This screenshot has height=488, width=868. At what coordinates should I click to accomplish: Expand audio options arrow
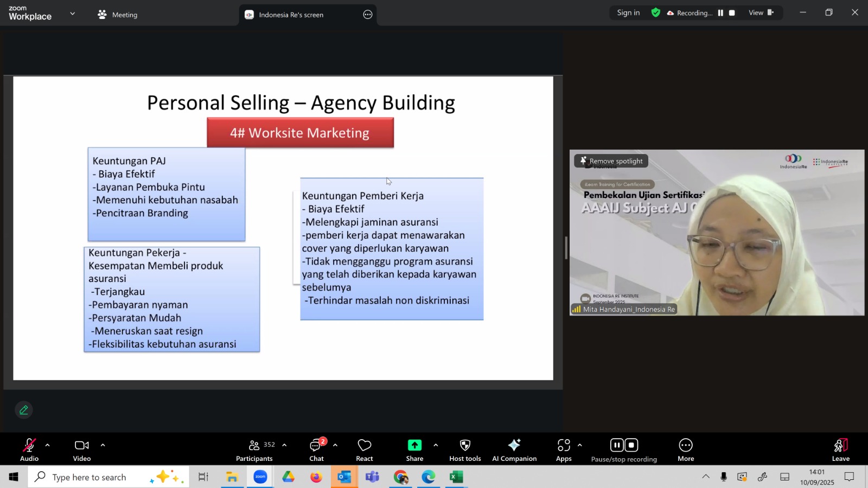pyautogui.click(x=48, y=445)
